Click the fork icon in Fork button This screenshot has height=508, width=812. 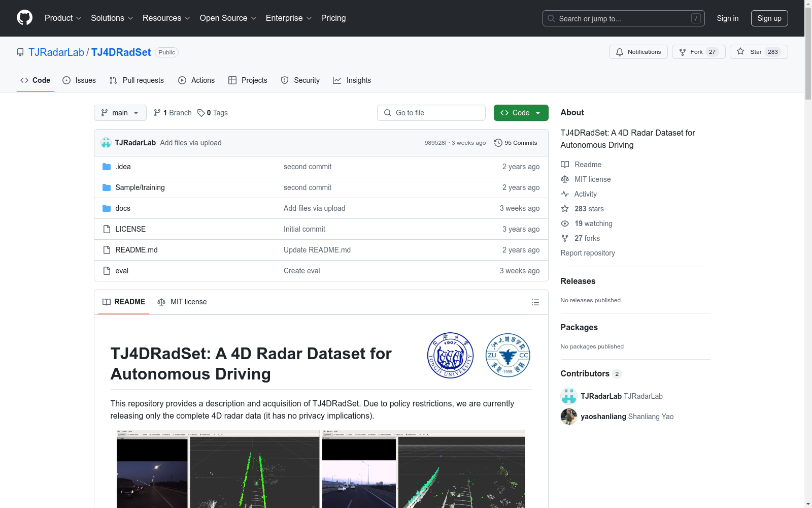[683, 52]
